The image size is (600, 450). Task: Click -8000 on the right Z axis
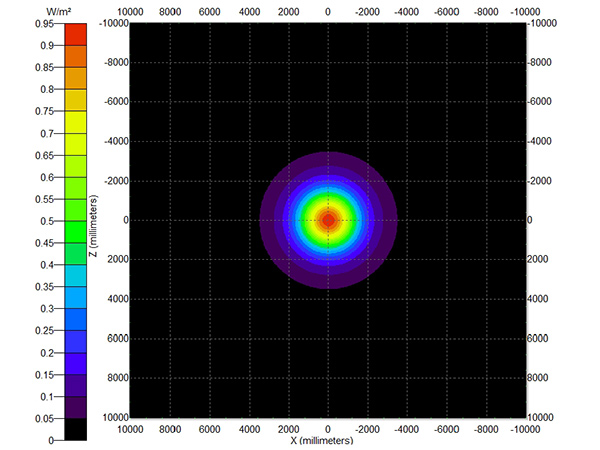pos(540,62)
